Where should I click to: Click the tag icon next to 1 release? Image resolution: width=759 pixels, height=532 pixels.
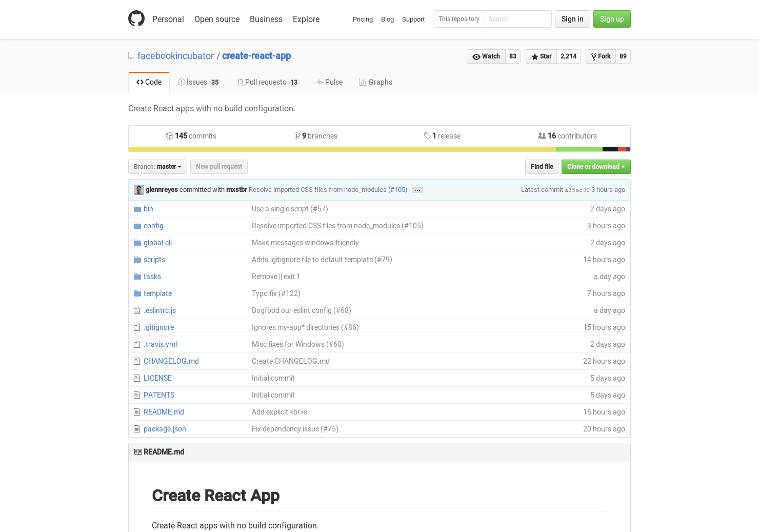coord(428,135)
